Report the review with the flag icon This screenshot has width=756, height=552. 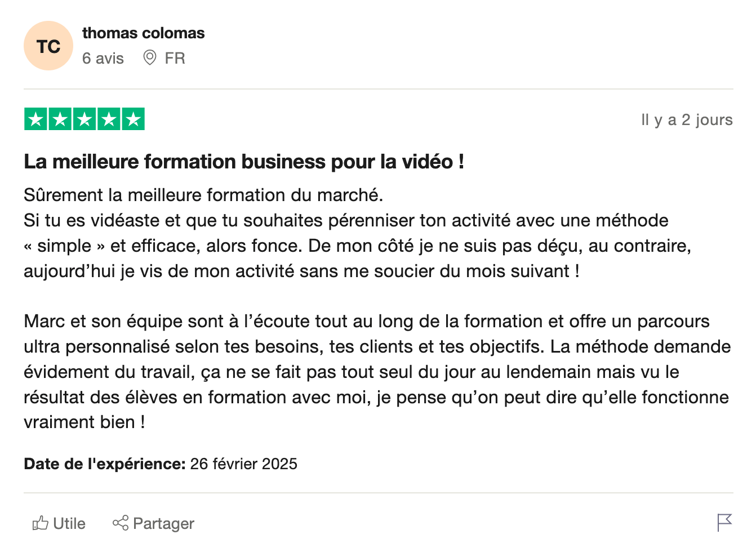pyautogui.click(x=724, y=523)
